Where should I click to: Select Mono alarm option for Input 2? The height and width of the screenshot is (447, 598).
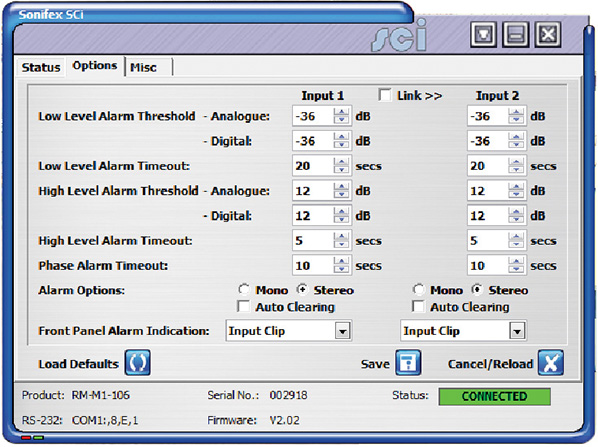pos(418,289)
